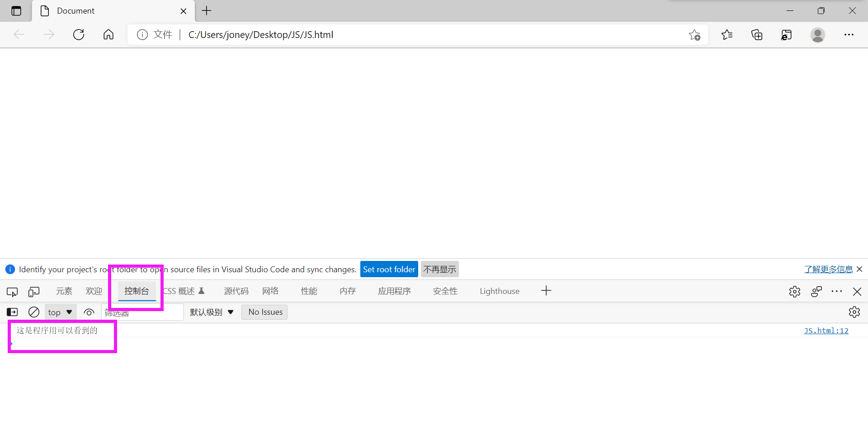Open the browser essentials icon
This screenshot has height=421, width=868.
pyautogui.click(x=787, y=35)
